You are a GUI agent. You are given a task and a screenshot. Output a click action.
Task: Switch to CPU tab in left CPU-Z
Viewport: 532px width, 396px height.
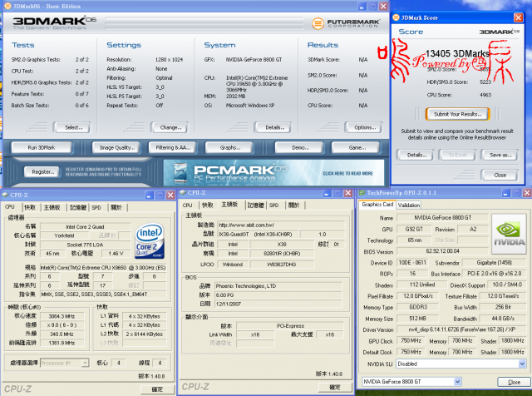point(11,207)
